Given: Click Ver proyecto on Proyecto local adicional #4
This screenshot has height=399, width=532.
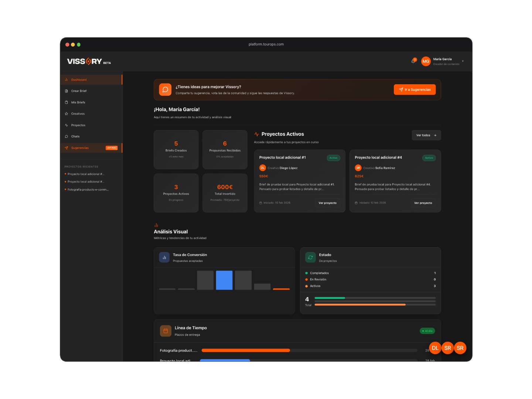Looking at the screenshot, I should 423,203.
